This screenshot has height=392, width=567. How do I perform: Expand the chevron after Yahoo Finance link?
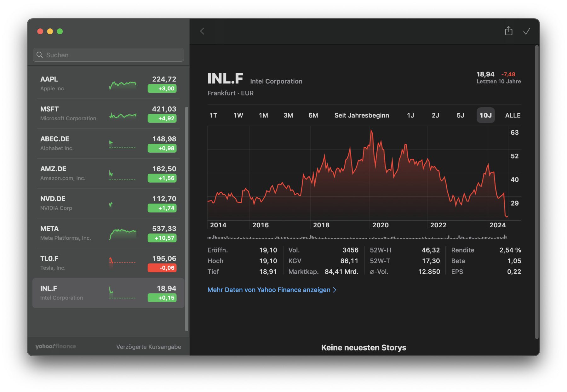pos(335,290)
